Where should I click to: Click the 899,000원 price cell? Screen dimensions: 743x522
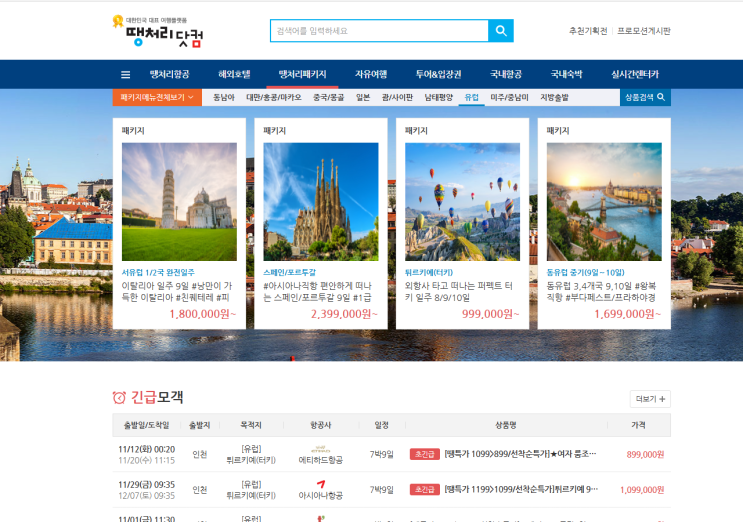(645, 454)
